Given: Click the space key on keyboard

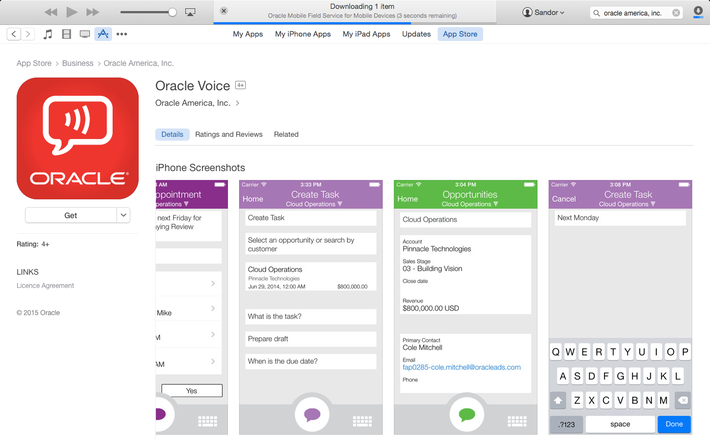Looking at the screenshot, I should (620, 424).
